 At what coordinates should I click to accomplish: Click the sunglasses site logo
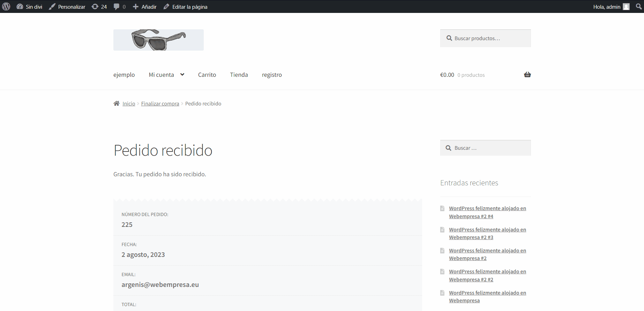click(x=158, y=40)
